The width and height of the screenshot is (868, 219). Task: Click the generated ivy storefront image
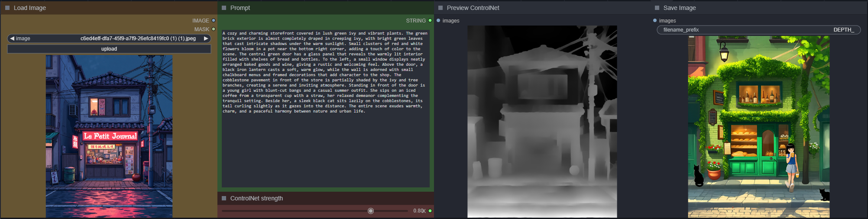tap(759, 127)
